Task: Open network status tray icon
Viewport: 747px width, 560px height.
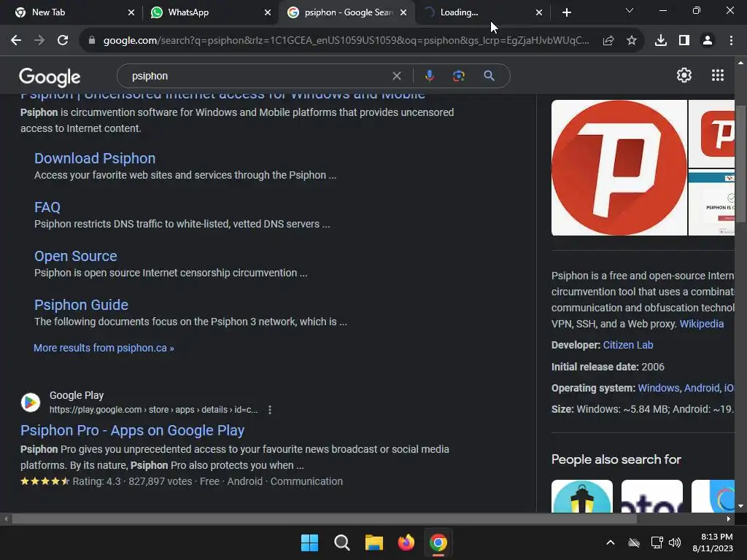Action: pos(657,542)
